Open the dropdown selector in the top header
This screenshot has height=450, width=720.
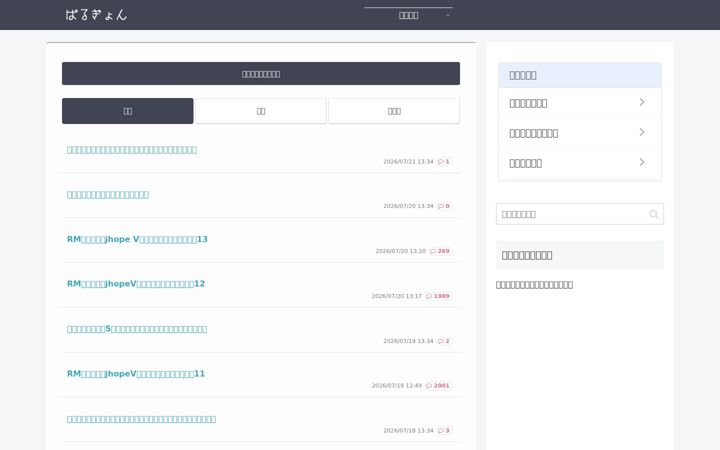point(408,15)
